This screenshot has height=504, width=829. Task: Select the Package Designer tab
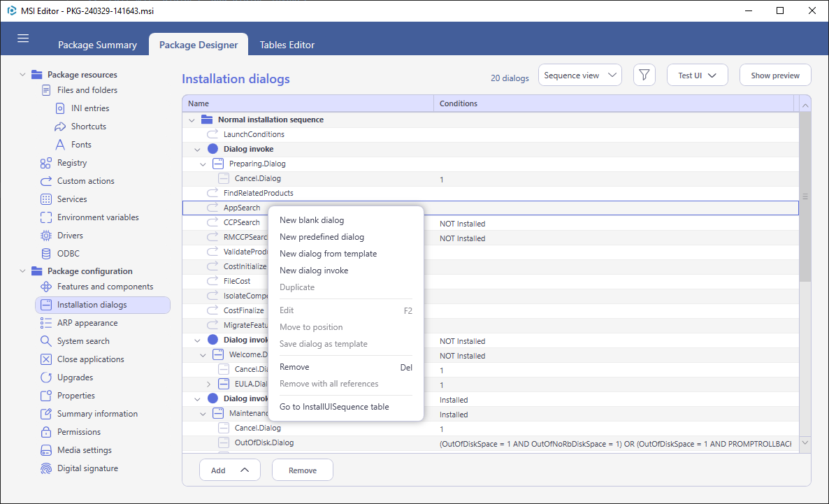click(199, 45)
